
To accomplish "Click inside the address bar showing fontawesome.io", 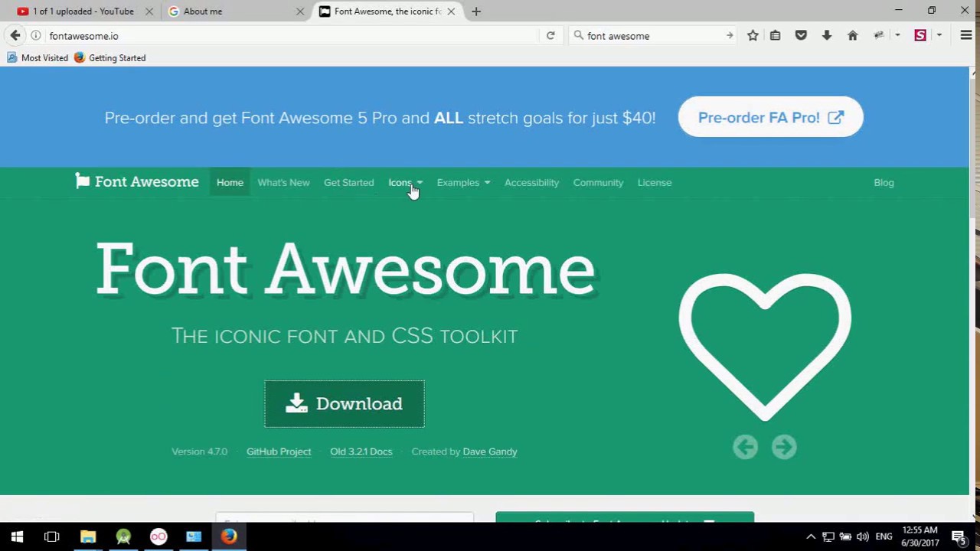I will coord(153,35).
